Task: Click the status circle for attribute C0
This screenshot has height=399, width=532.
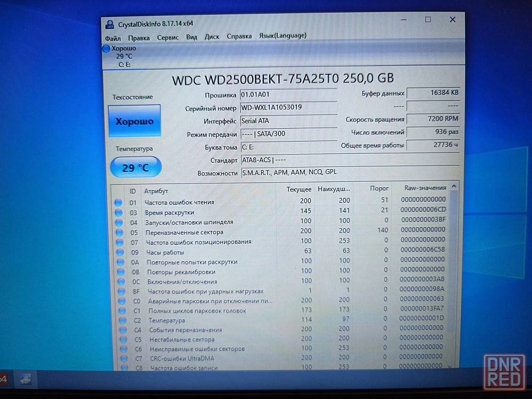Action: 122,301
